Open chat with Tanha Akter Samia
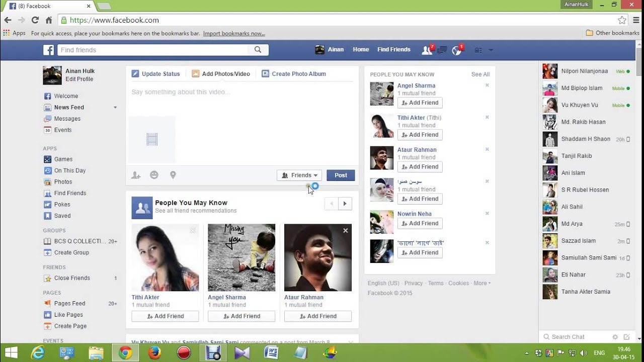Viewport: 644px width, 362px height. (x=586, y=292)
